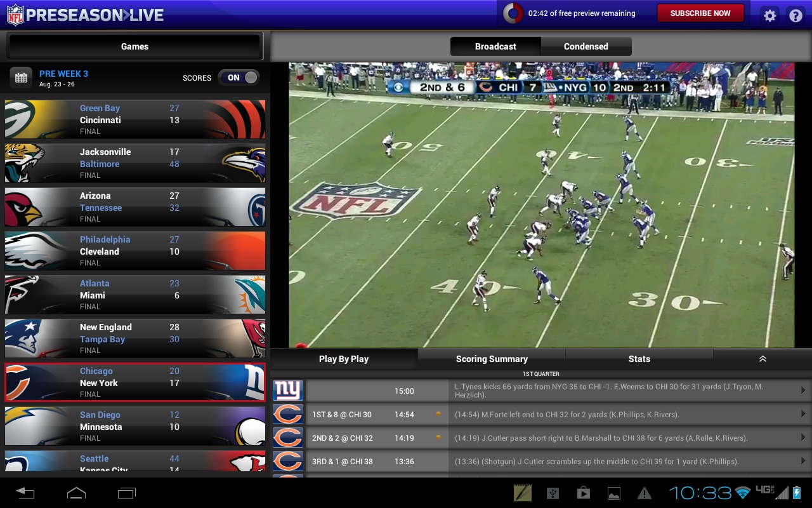Click the NFL shield logo in the header

point(16,13)
